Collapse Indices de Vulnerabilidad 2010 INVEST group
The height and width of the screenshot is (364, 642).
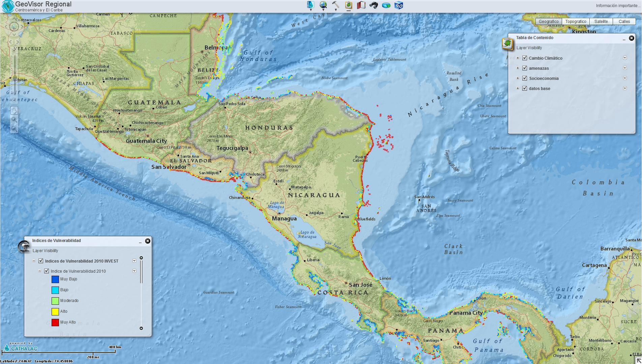34,261
